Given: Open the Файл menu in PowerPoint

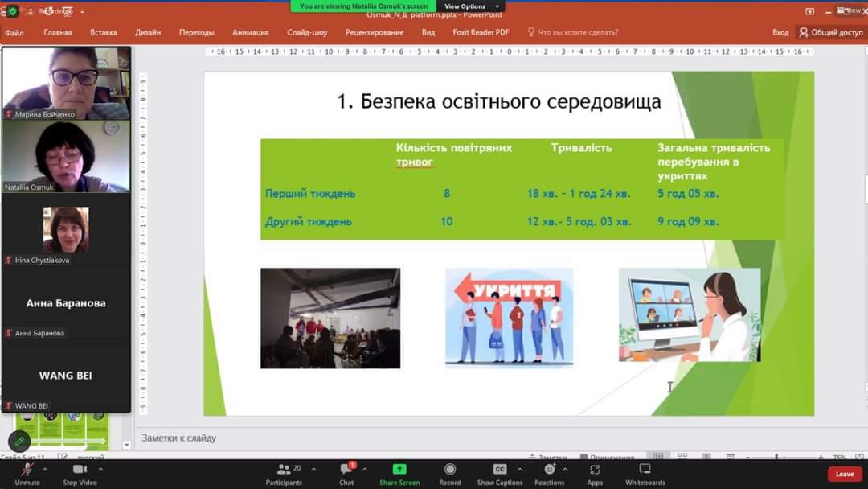Looking at the screenshot, I should pos(14,33).
